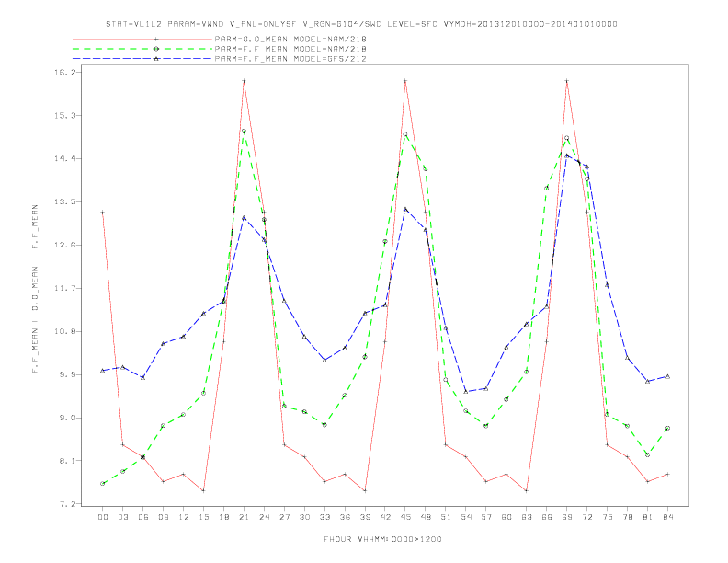The image size is (728, 563).
Task: Click x-axis tick label 51
Action: pos(446,517)
